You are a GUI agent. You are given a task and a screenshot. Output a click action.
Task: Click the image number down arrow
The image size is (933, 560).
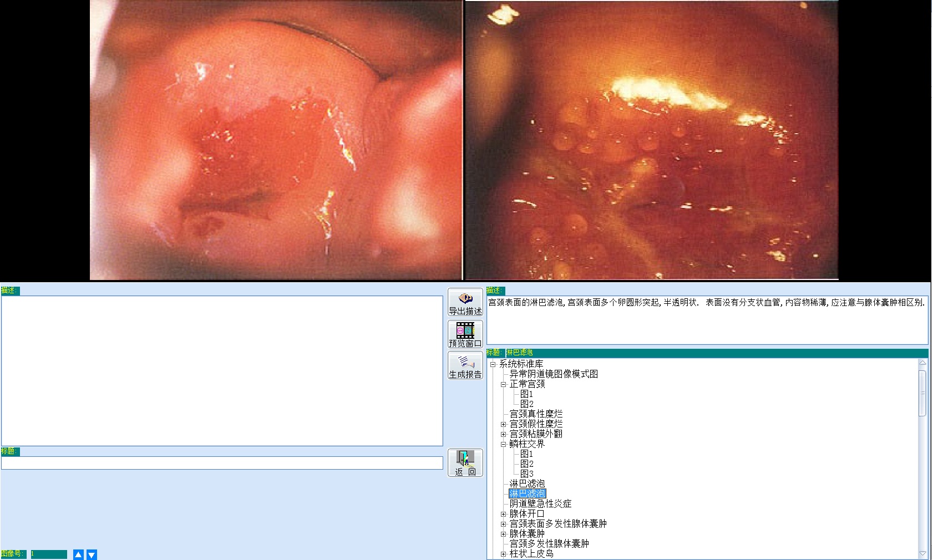92,554
